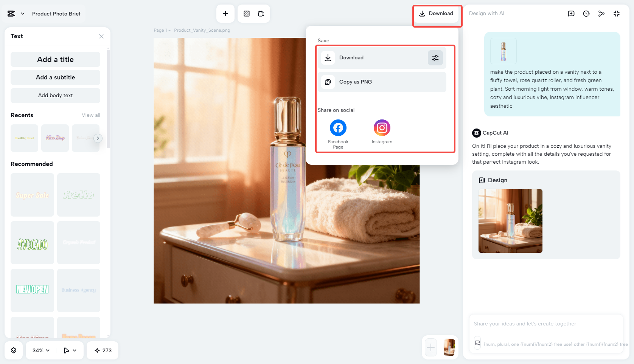
Task: Open download format settings via sliders icon
Action: (435, 57)
